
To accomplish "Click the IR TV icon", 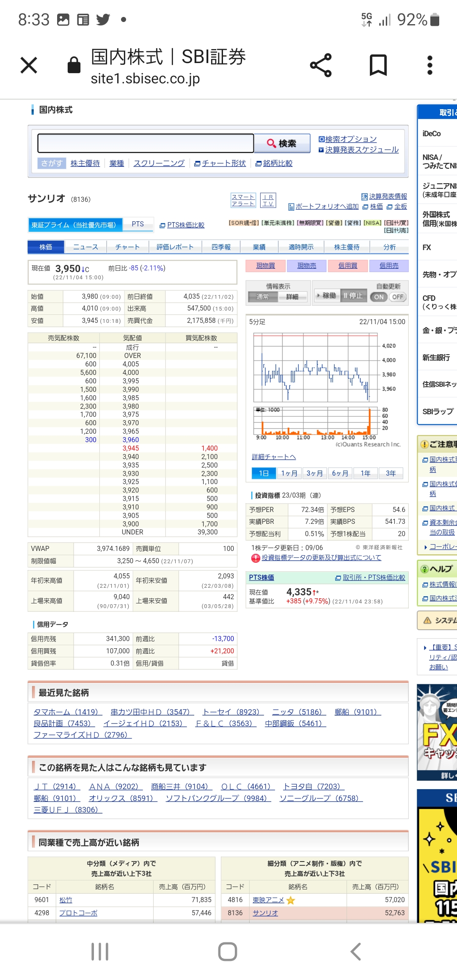I will (x=268, y=200).
